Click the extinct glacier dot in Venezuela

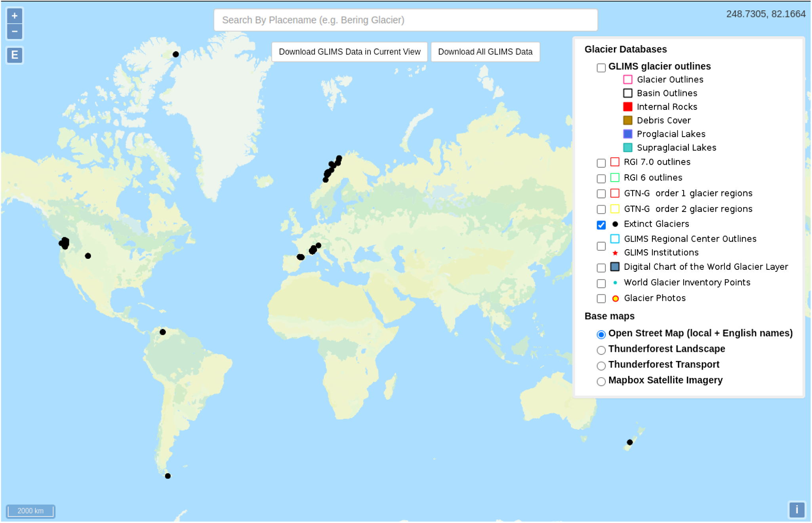pyautogui.click(x=163, y=332)
